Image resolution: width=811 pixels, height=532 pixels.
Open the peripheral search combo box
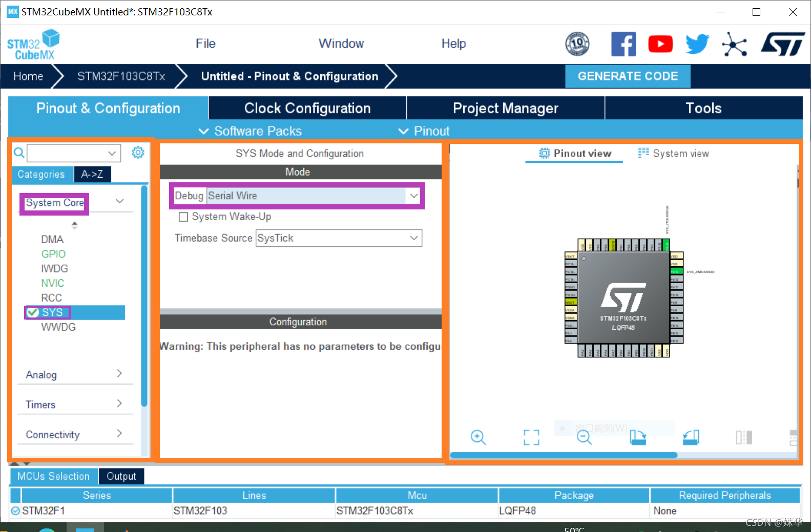(x=74, y=153)
